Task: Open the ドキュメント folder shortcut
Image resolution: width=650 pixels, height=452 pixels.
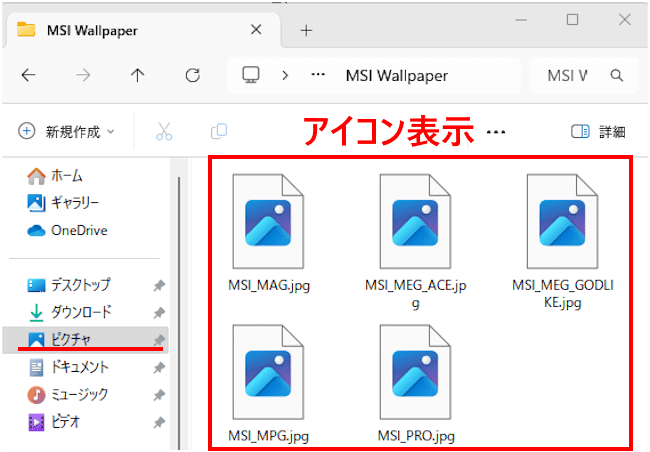Action: [68, 367]
